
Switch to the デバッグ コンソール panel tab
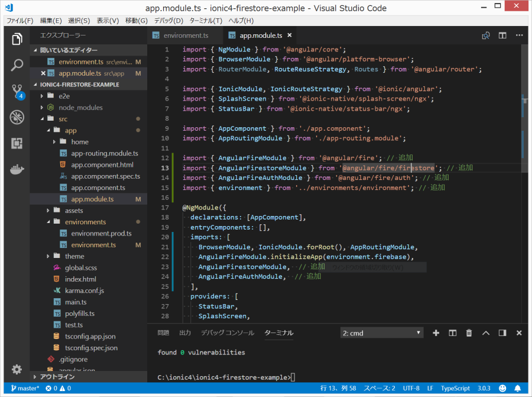click(228, 333)
